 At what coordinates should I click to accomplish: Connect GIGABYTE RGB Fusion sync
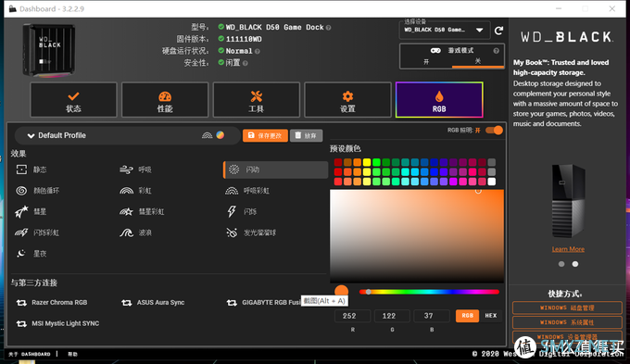click(263, 303)
